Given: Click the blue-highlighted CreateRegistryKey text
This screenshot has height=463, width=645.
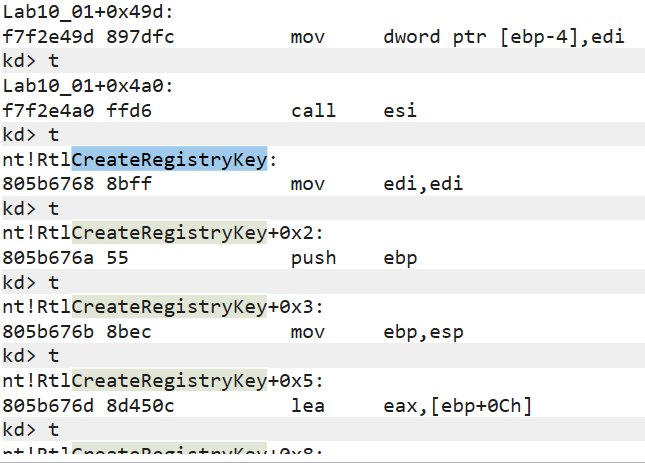Looking at the screenshot, I should 169,160.
